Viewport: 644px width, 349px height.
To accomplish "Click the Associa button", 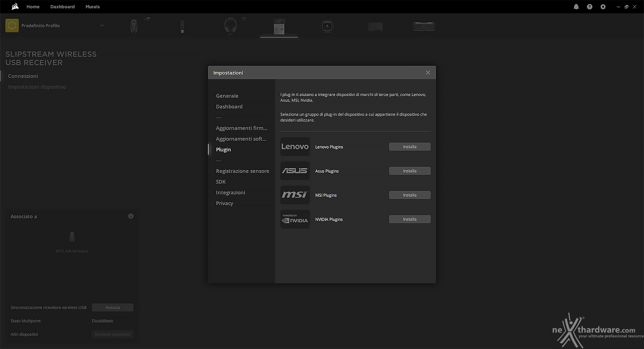I will pyautogui.click(x=113, y=308).
